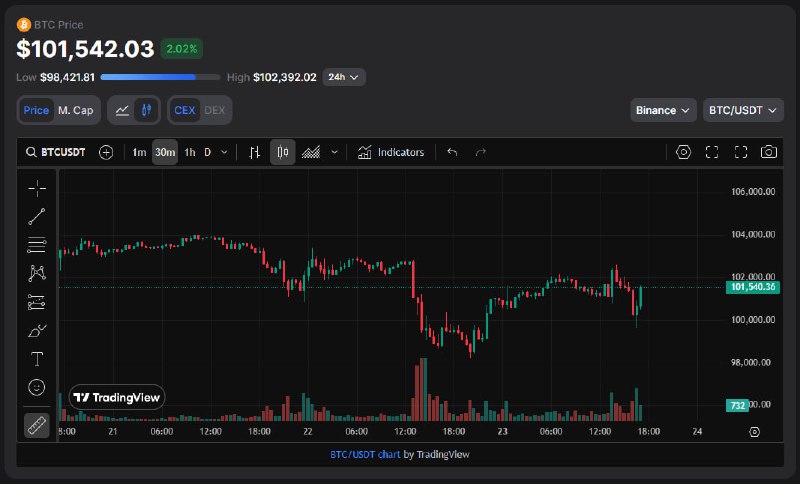Image resolution: width=800 pixels, height=484 pixels.
Task: Take a chart snapshot with camera icon
Action: pyautogui.click(x=769, y=152)
